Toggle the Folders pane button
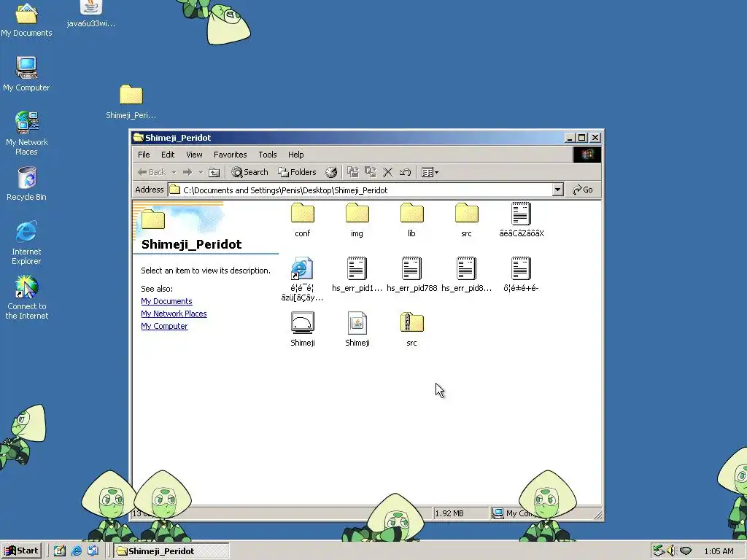The width and height of the screenshot is (747, 560). tap(298, 172)
